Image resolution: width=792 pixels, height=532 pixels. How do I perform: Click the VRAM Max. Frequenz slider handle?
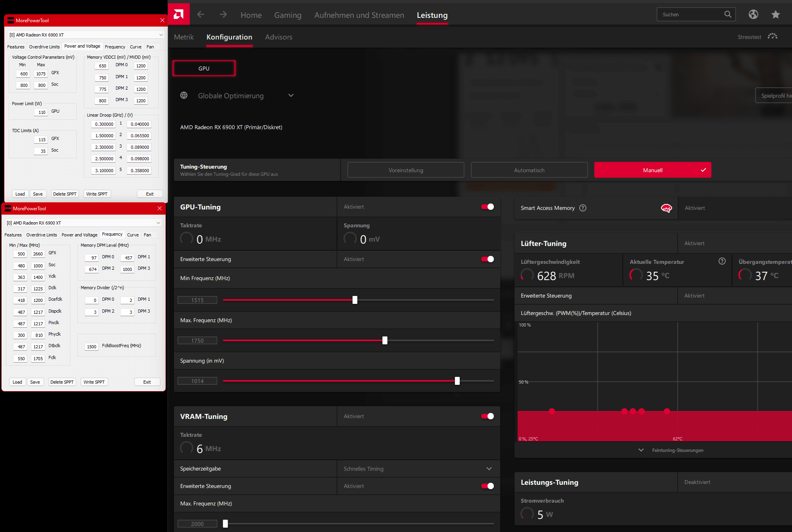click(225, 524)
